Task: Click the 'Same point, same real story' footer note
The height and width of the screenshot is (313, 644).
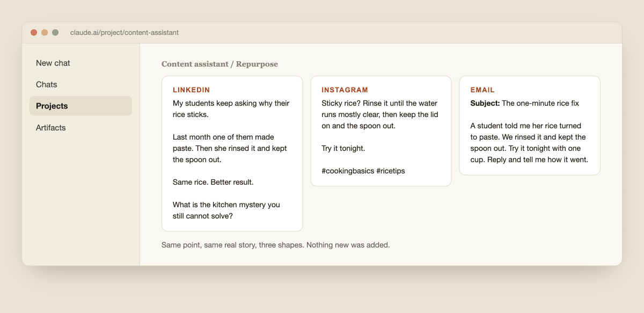Action: coord(275,245)
